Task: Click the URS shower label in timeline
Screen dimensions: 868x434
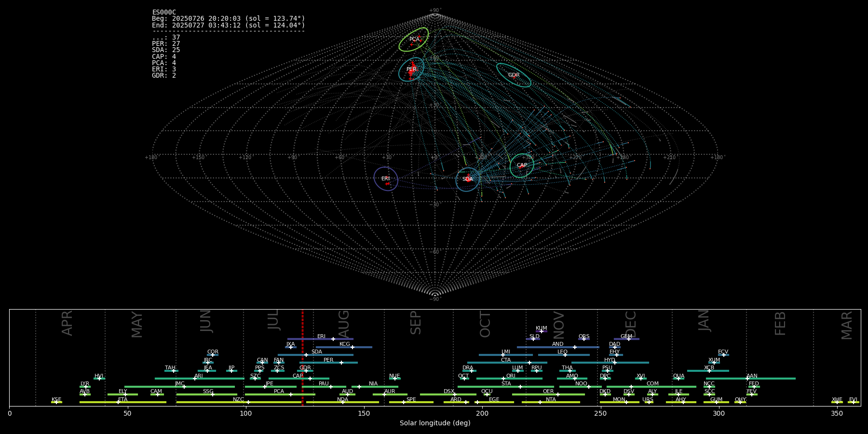Action: [x=648, y=400]
